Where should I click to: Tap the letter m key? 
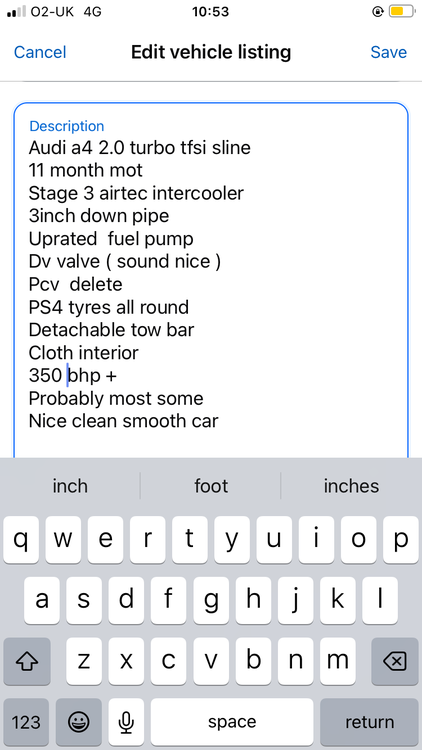point(338,662)
